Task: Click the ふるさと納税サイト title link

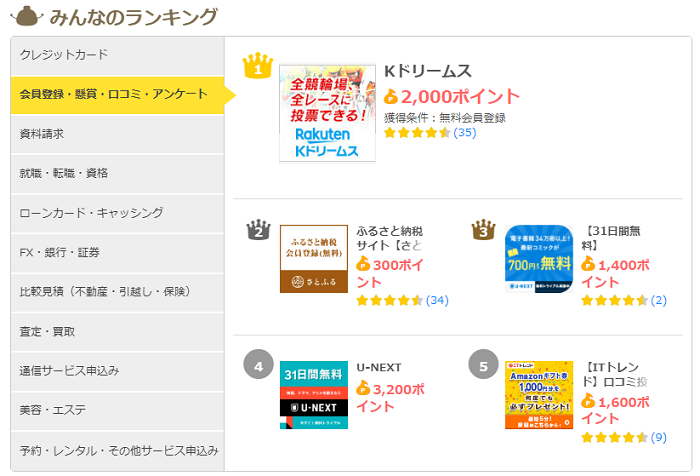Action: coord(390,238)
